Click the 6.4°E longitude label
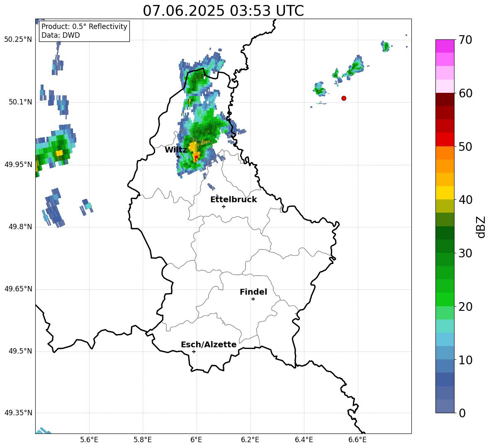This screenshot has height=448, width=491. [x=304, y=440]
